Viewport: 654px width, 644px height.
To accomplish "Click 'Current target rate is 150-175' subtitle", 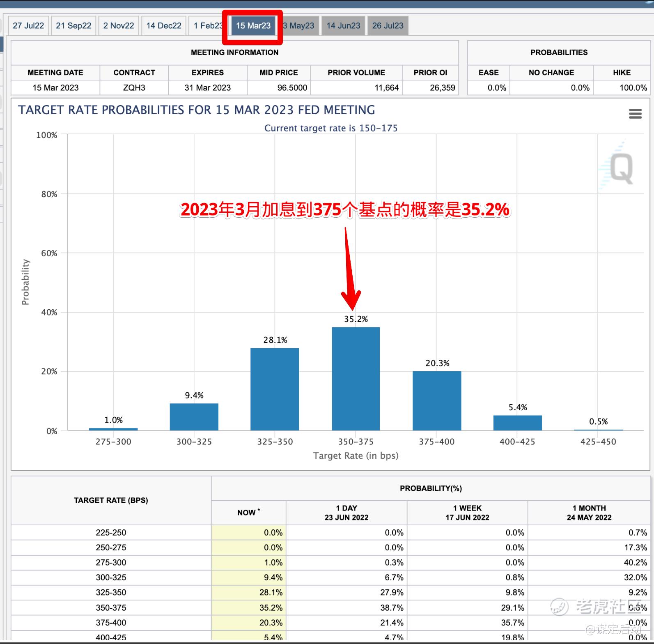I will pyautogui.click(x=331, y=128).
